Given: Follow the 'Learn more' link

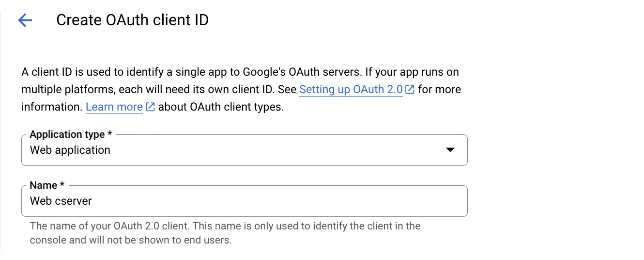Looking at the screenshot, I should [x=114, y=107].
